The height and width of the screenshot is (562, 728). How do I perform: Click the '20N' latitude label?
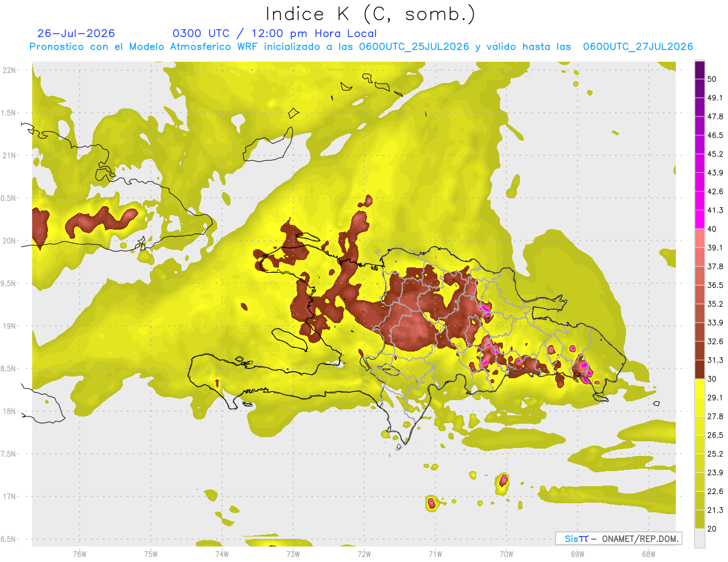point(10,241)
